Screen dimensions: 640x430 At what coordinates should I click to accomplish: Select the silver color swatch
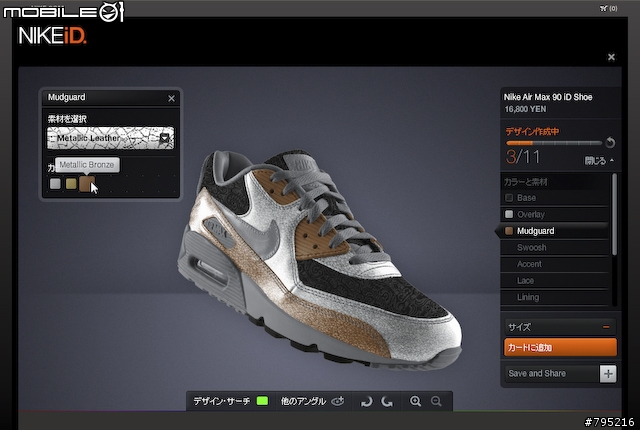click(x=55, y=184)
